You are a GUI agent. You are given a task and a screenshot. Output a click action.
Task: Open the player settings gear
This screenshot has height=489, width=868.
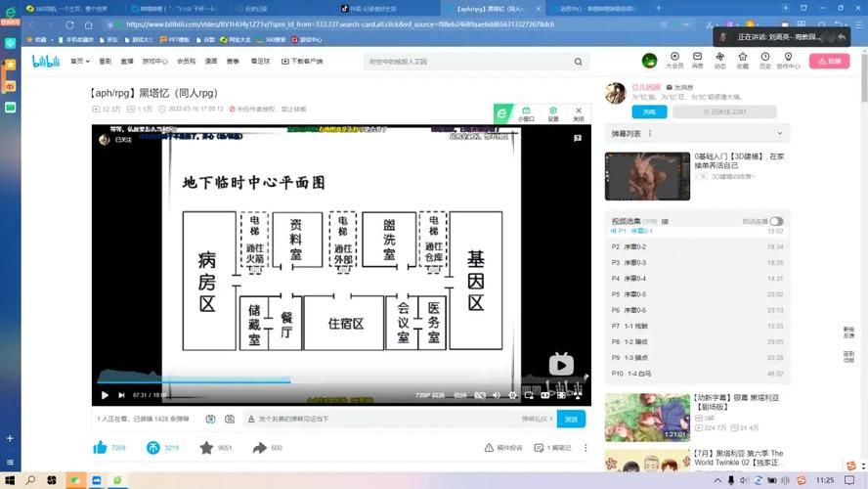[x=512, y=395]
